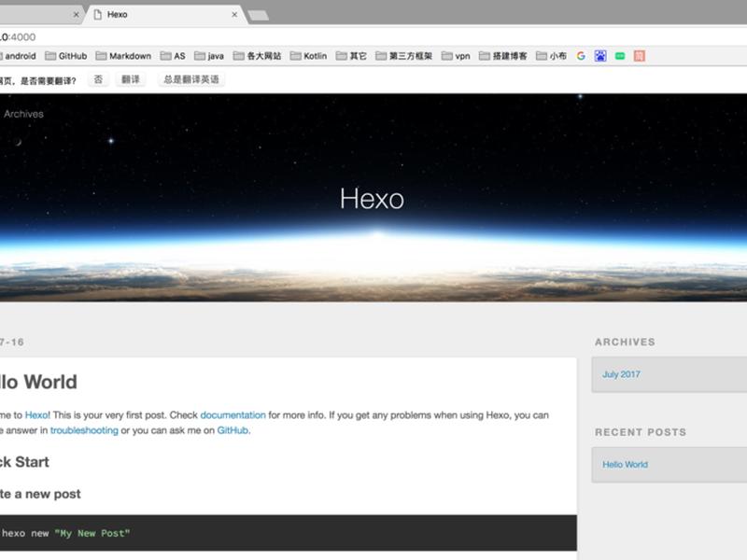Click the Hexo site title
This screenshot has width=747, height=560.
[x=372, y=199]
